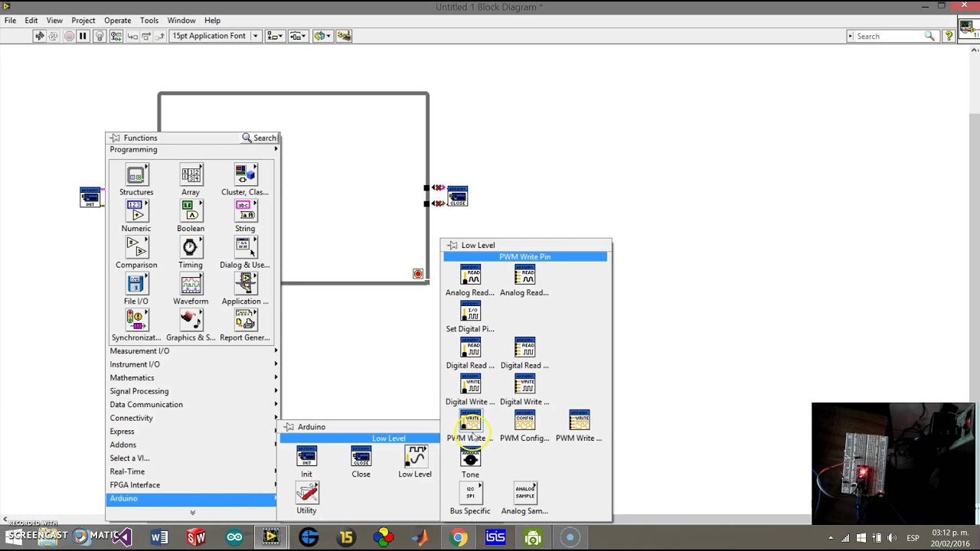This screenshot has height=551, width=980.
Task: Open the Waveform palette
Action: point(191,284)
